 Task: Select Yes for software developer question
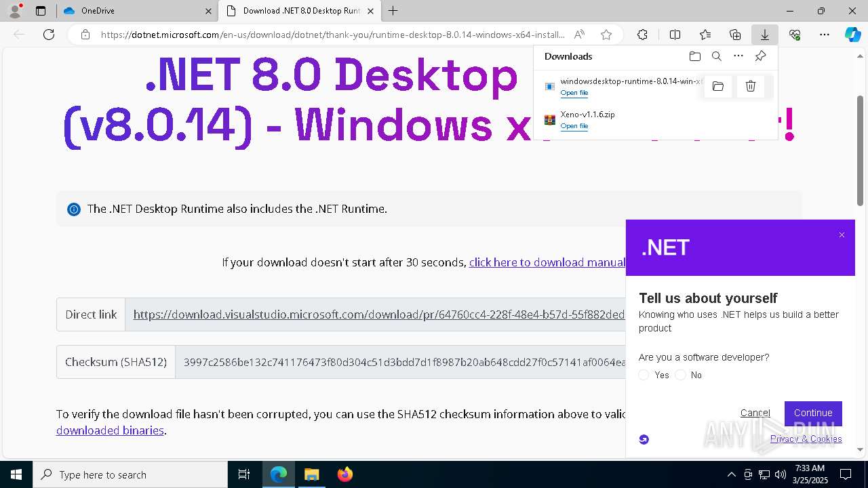(644, 375)
